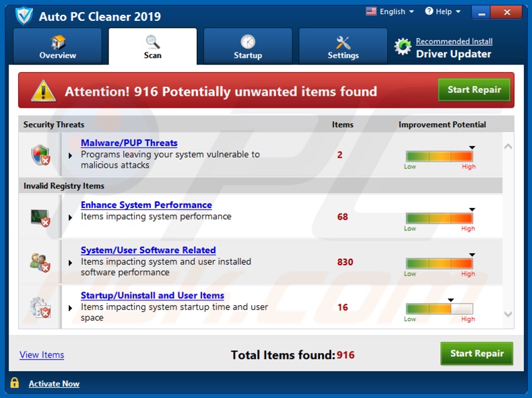This screenshot has height=398, width=532.
Task: Open the English language dropdown
Action: coord(390,11)
